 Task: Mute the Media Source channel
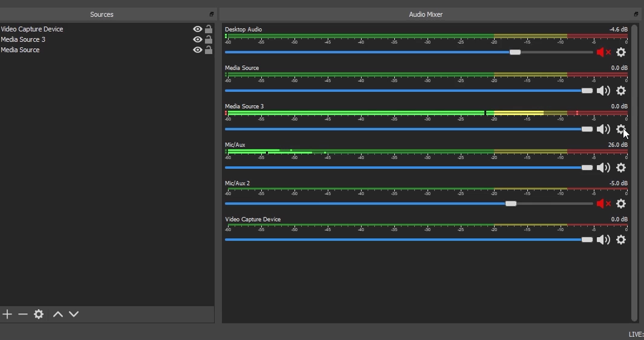coord(603,91)
